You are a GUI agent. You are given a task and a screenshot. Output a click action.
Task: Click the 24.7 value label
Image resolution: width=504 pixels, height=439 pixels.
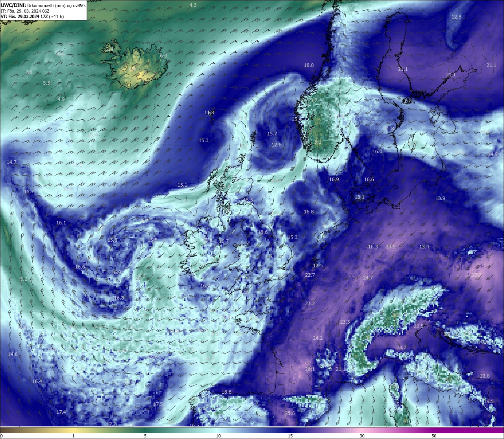pos(368,278)
